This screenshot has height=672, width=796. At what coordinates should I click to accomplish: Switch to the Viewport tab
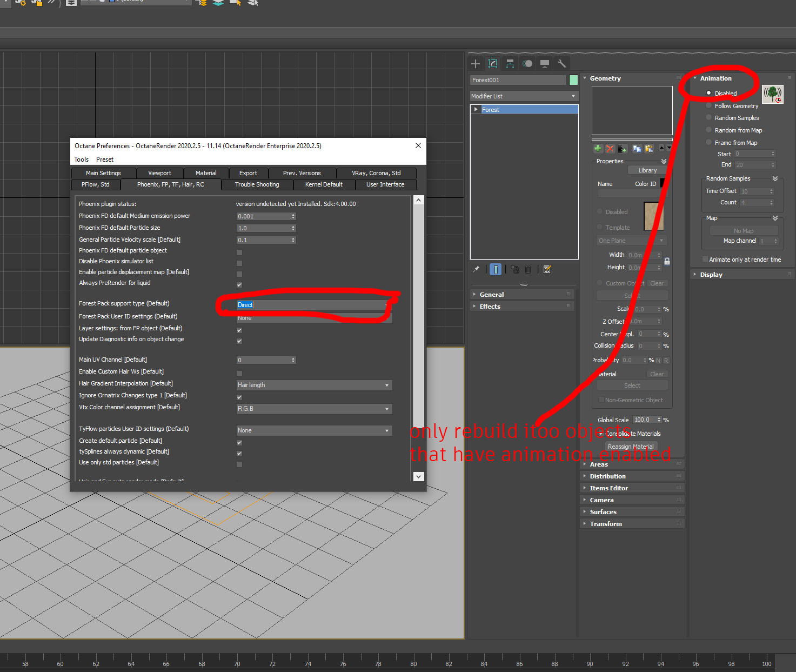pyautogui.click(x=159, y=173)
